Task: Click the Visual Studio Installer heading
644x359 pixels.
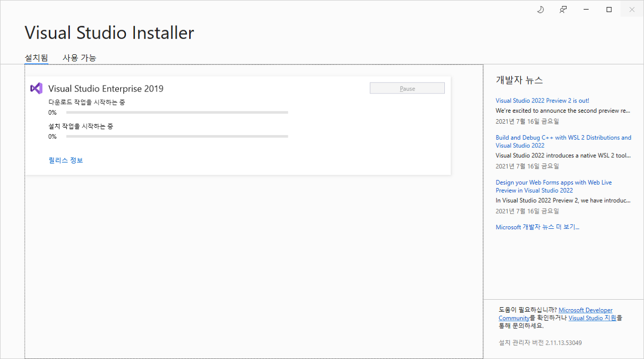Action: pos(109,33)
